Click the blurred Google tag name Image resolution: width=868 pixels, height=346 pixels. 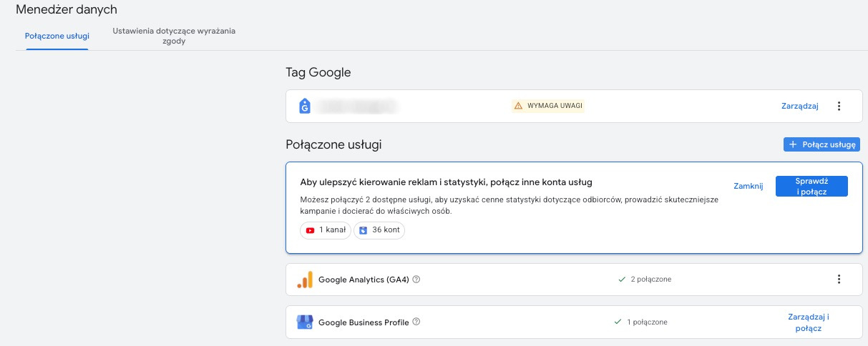coord(357,106)
